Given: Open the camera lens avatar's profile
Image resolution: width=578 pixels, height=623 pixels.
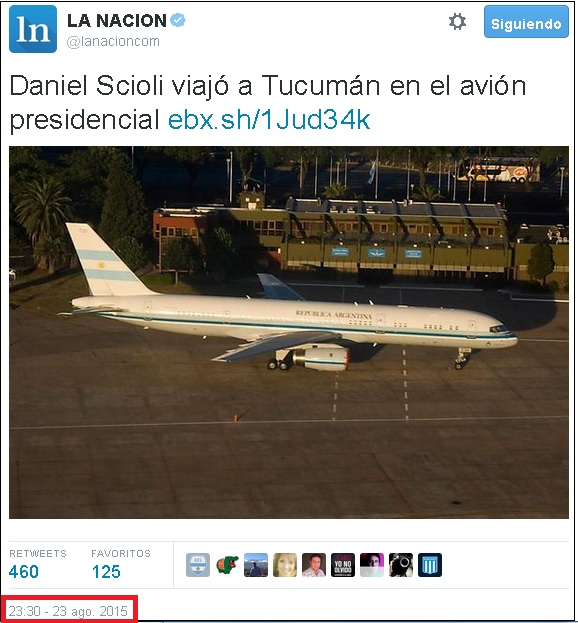Looking at the screenshot, I should (x=401, y=565).
